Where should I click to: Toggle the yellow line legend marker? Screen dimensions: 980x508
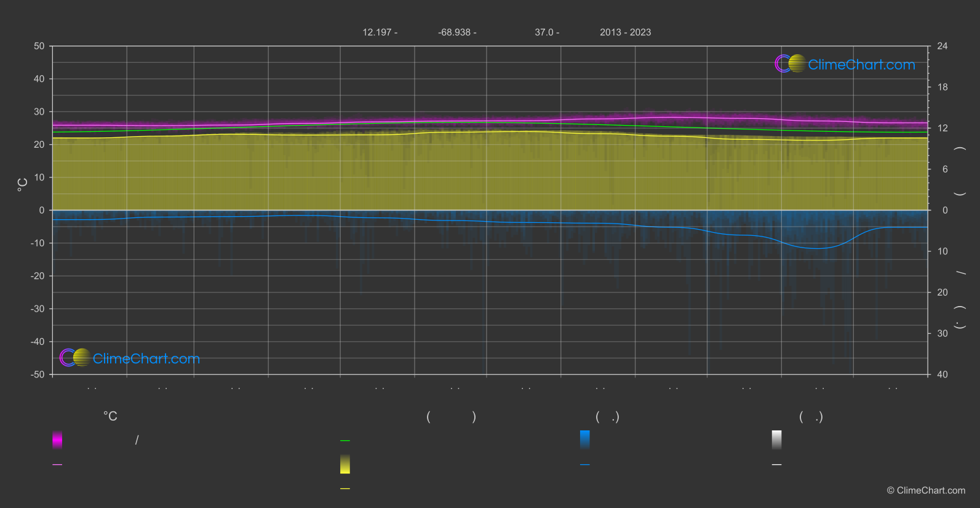(345, 489)
